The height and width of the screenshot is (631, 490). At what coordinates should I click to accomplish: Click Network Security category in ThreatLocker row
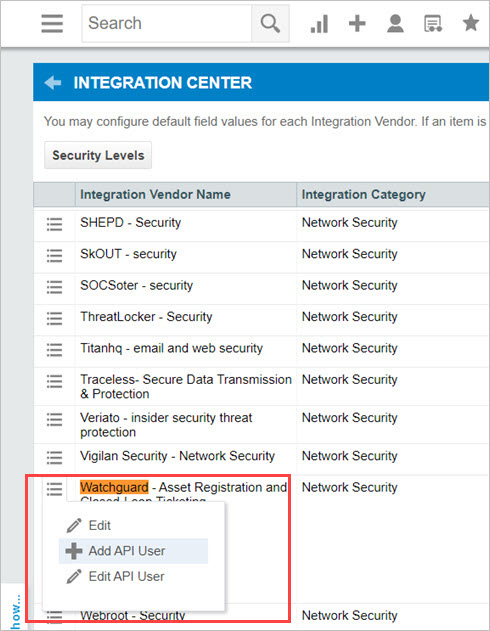click(x=350, y=317)
